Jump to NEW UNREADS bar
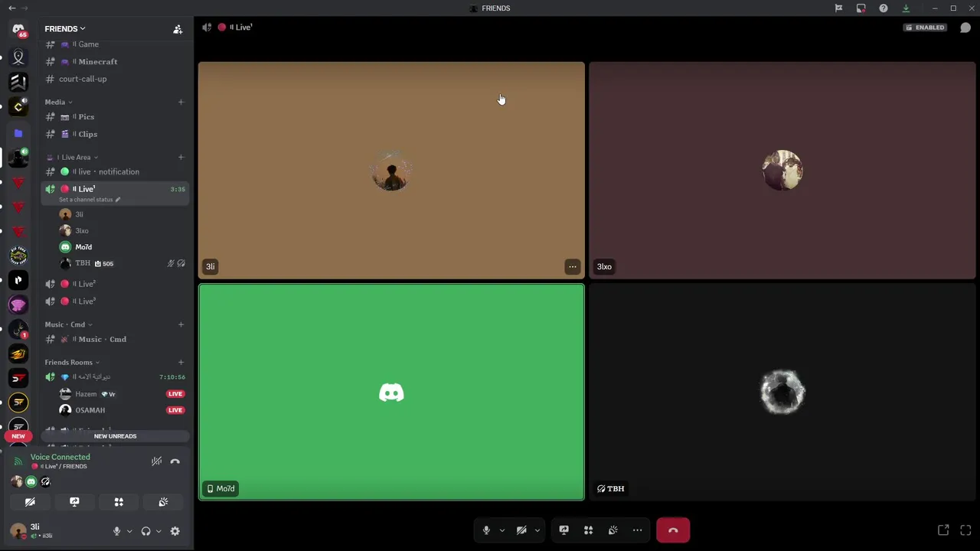Viewport: 980px width, 551px height. (115, 436)
